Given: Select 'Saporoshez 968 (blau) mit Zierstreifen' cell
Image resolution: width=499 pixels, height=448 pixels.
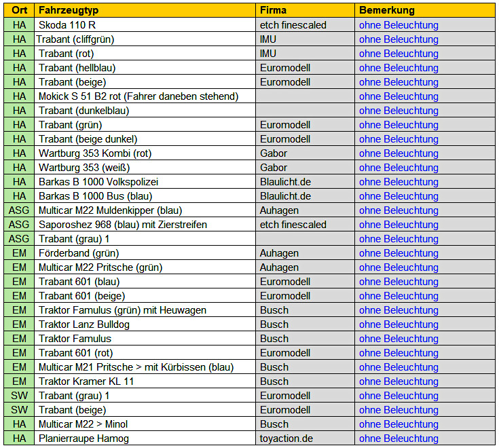Looking at the screenshot, I should [x=145, y=225].
